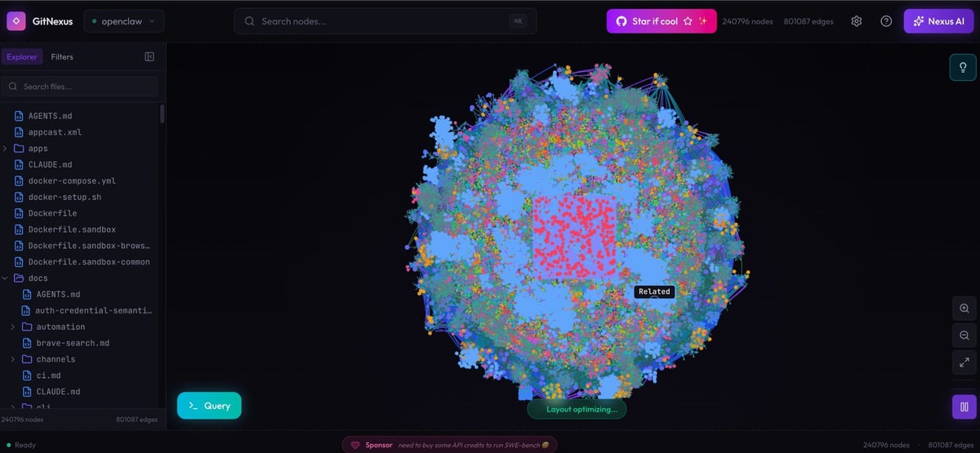Fit graph to screen
980x453 pixels.
point(964,362)
